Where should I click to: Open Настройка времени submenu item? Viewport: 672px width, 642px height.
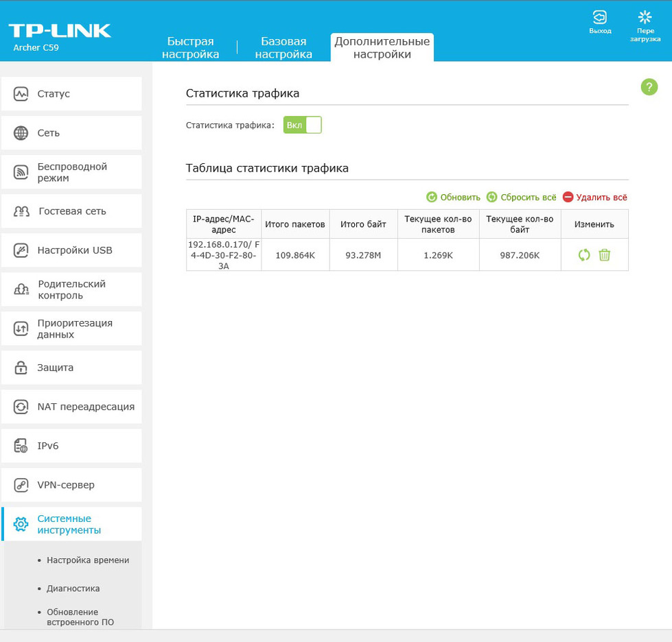coord(87,560)
